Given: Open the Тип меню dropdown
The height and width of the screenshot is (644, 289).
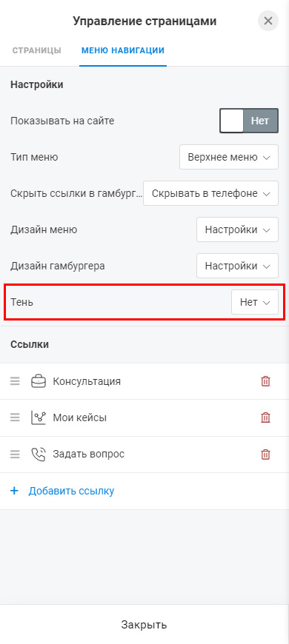Looking at the screenshot, I should tap(229, 157).
